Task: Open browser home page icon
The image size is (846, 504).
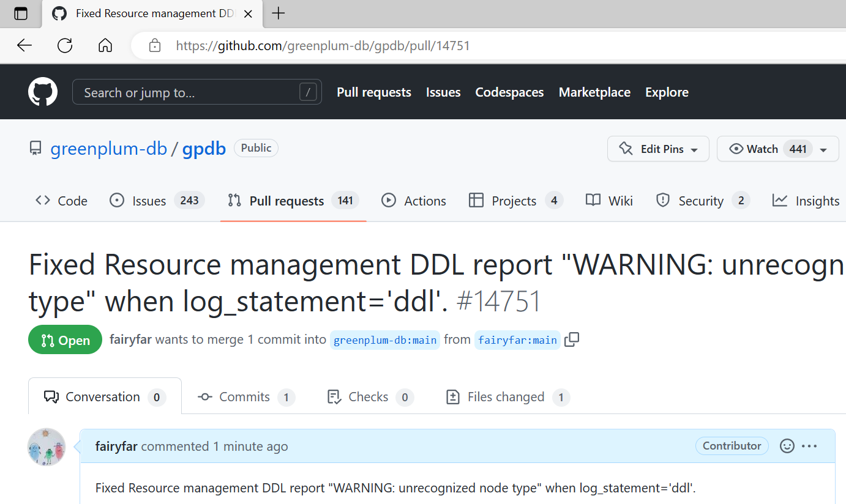Action: tap(105, 45)
